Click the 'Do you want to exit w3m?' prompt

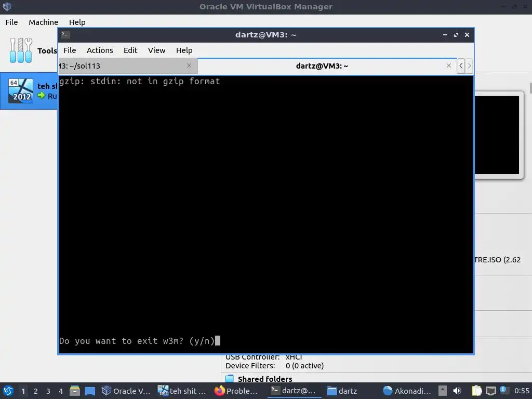[137, 341]
